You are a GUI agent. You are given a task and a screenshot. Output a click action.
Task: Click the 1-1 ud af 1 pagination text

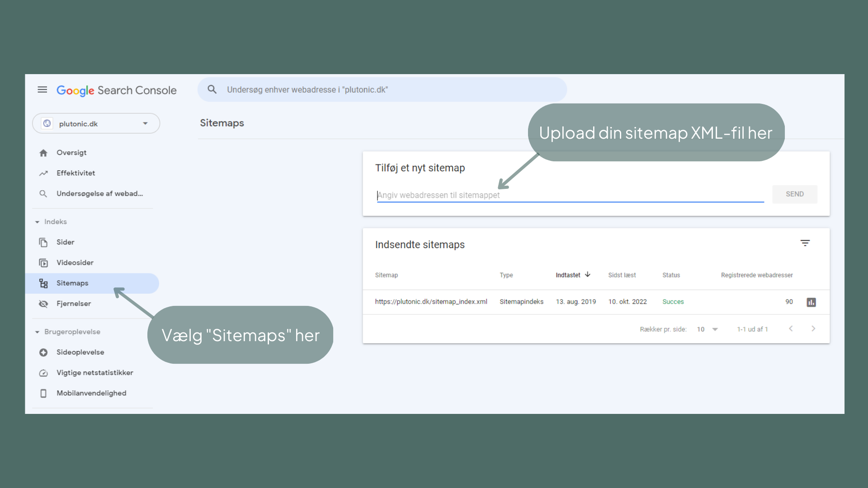pos(752,329)
